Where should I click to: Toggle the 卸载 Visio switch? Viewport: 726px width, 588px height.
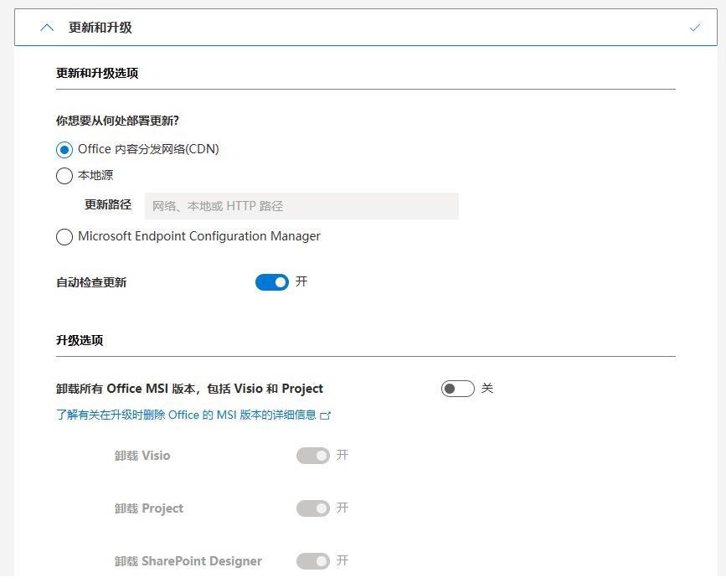click(x=312, y=456)
